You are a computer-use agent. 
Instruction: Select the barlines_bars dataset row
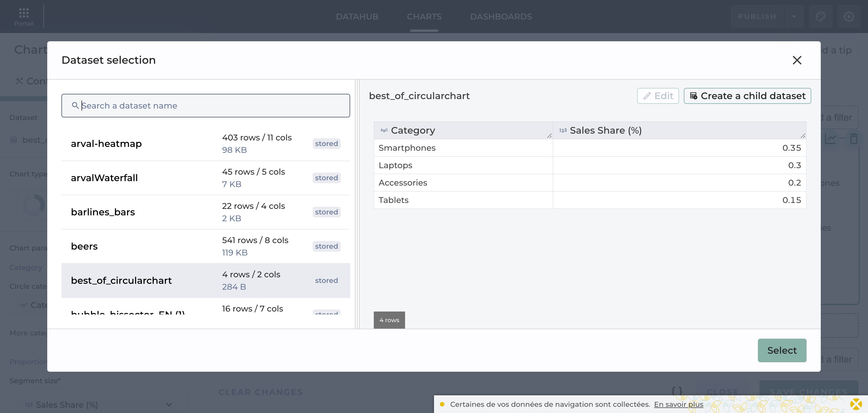(x=205, y=212)
